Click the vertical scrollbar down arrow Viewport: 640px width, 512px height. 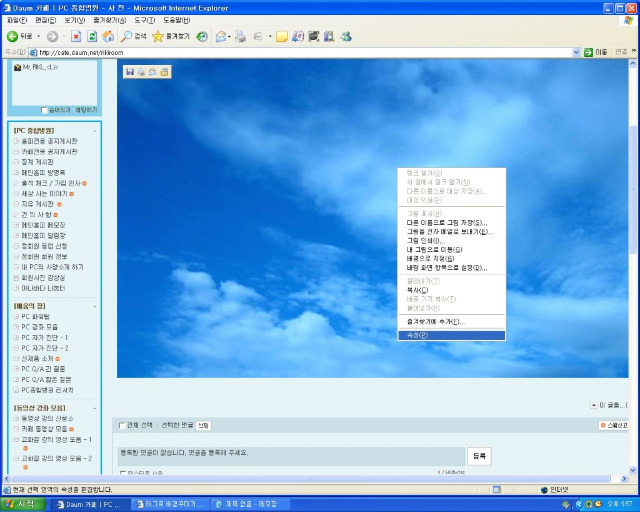pyautogui.click(x=633, y=470)
